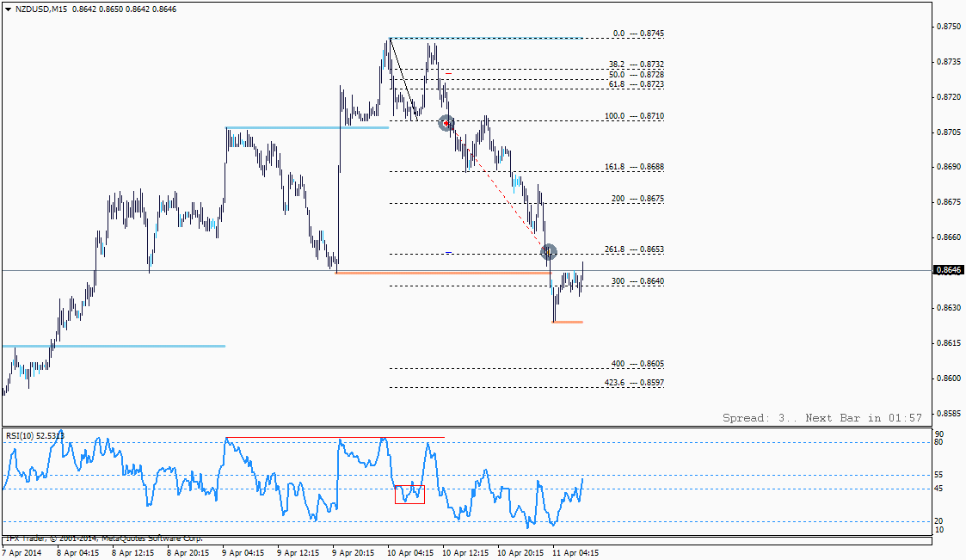Select the blue resistance line at 0.8705
966x560 pixels.
[307, 127]
